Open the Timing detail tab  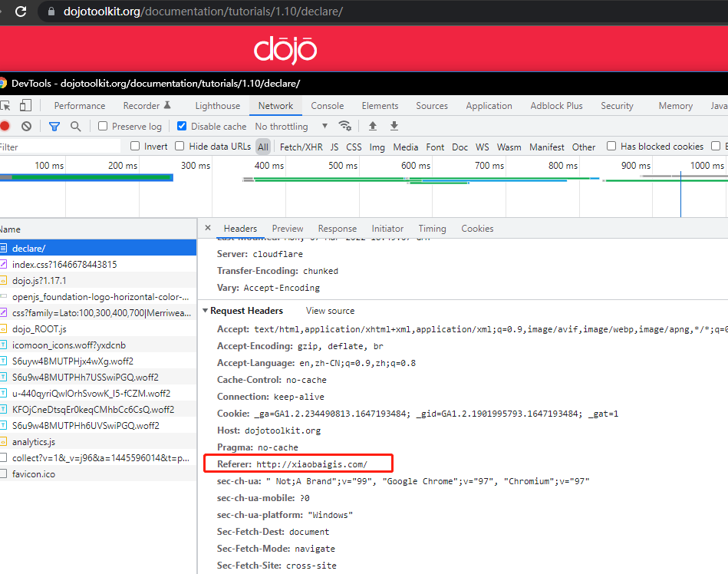coord(432,229)
